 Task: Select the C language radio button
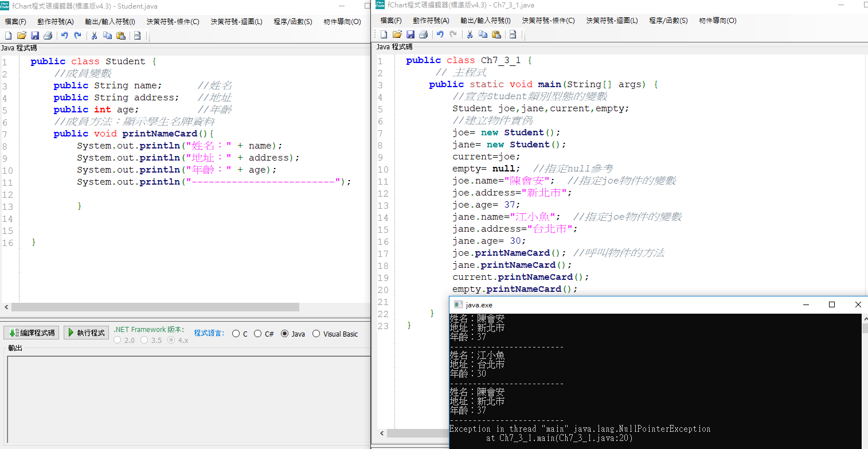[x=236, y=334]
